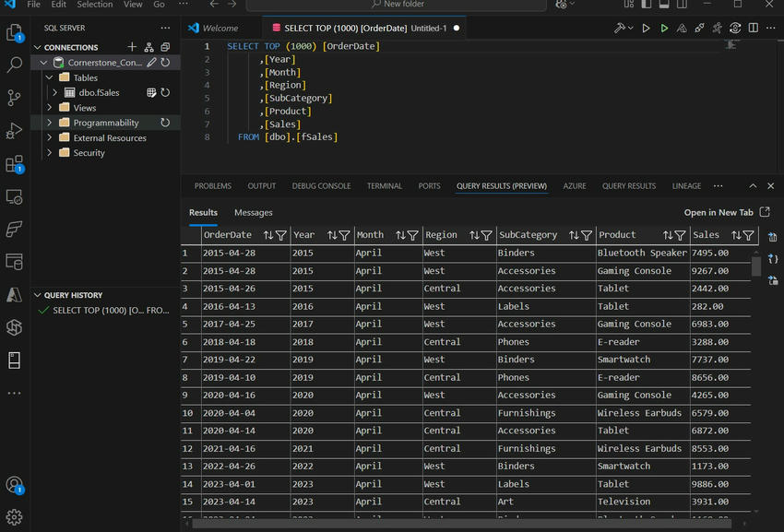Open the Selection menu
The image size is (784, 532).
pos(94,5)
